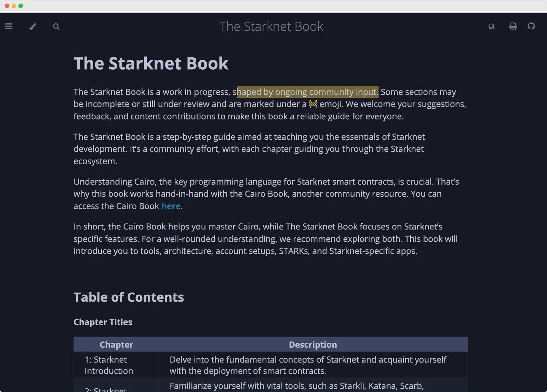This screenshot has width=547, height=392.
Task: Open the Cairo Book via the 'here' link
Action: [x=171, y=206]
